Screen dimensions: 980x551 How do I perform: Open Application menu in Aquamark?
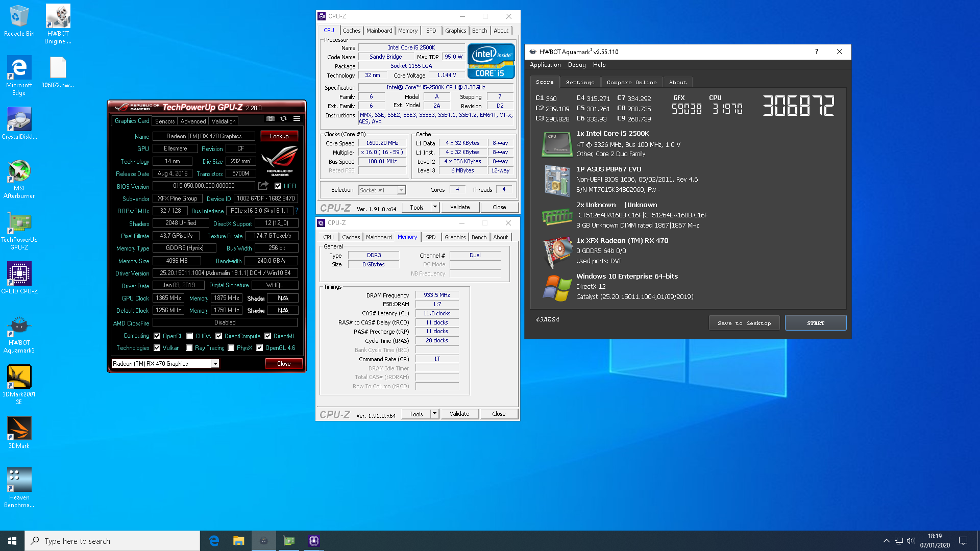click(x=545, y=65)
